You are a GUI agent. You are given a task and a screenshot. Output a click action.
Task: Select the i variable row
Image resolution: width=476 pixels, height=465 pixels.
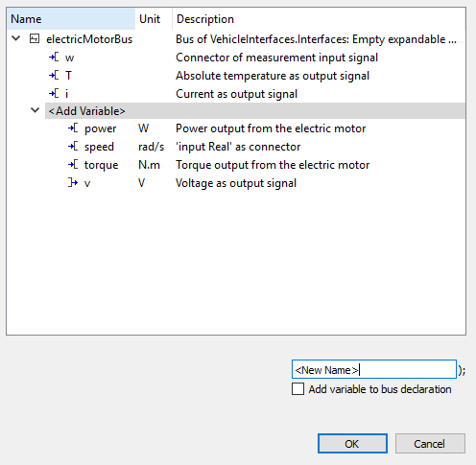(236, 94)
